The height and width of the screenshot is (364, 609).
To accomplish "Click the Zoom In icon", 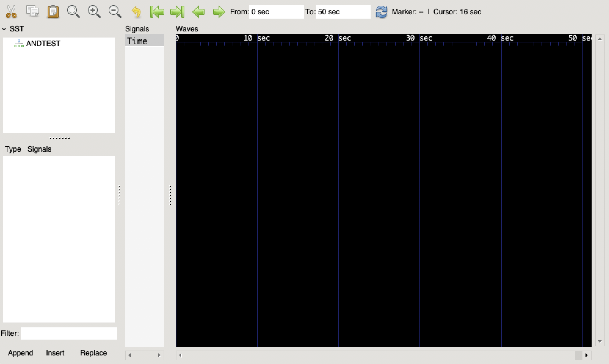I will coord(94,12).
